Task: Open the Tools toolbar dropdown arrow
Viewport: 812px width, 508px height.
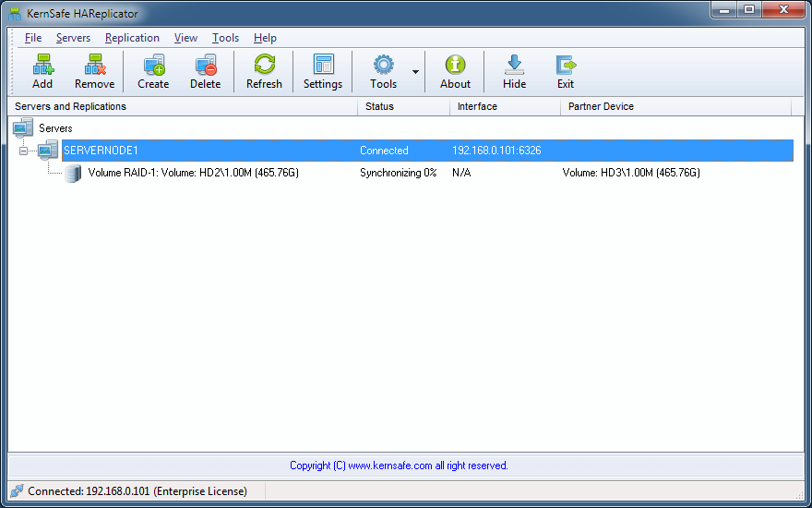Action: (x=415, y=72)
